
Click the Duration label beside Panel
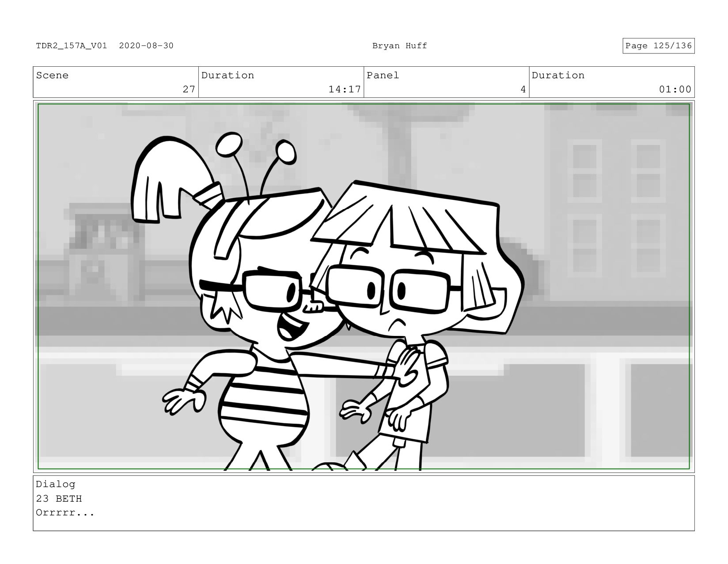(558, 76)
